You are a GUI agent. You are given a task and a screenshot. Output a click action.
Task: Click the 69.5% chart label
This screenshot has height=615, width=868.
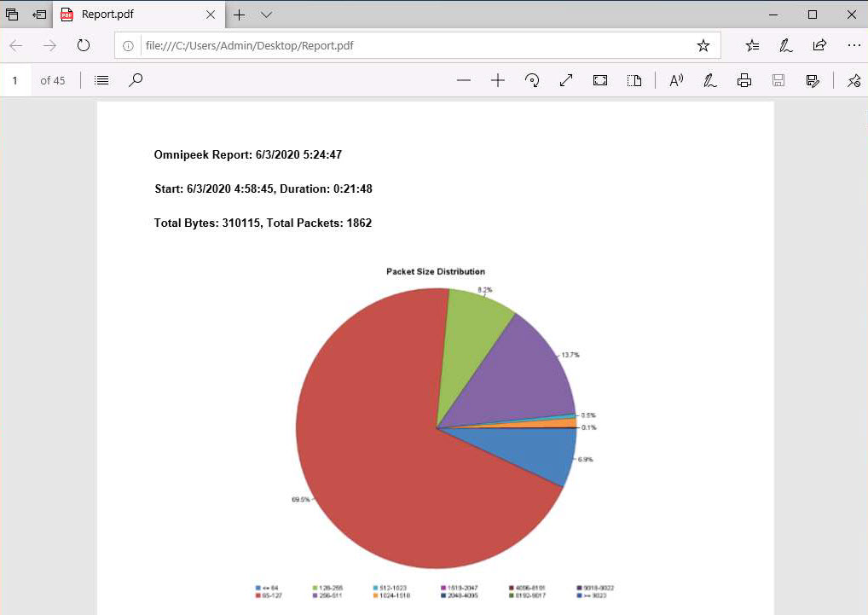click(301, 499)
